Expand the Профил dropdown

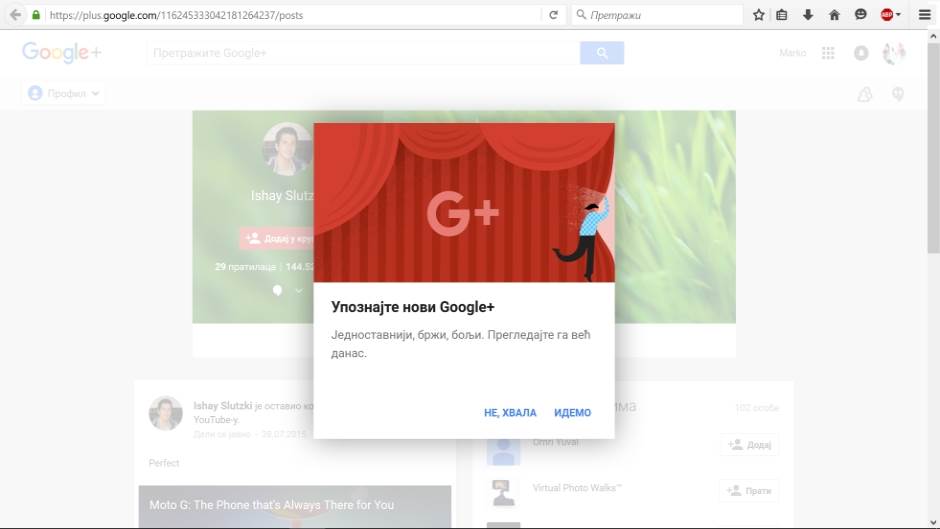click(x=64, y=94)
